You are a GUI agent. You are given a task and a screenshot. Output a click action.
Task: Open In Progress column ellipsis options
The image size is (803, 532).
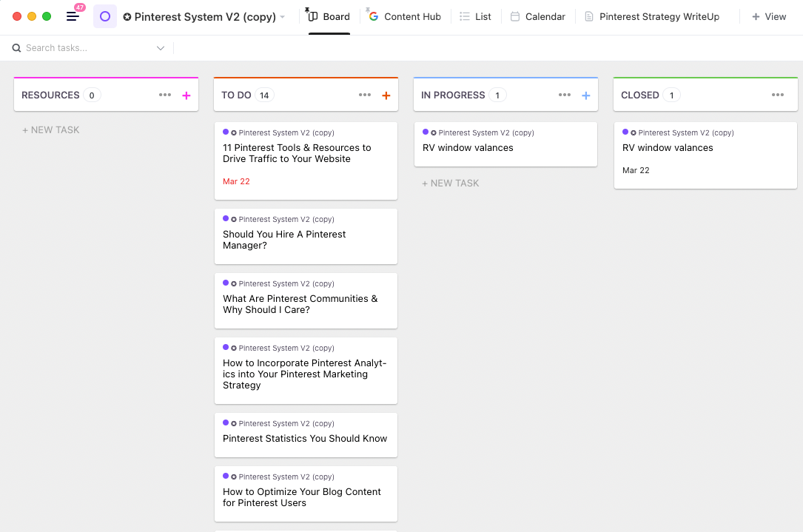[565, 95]
